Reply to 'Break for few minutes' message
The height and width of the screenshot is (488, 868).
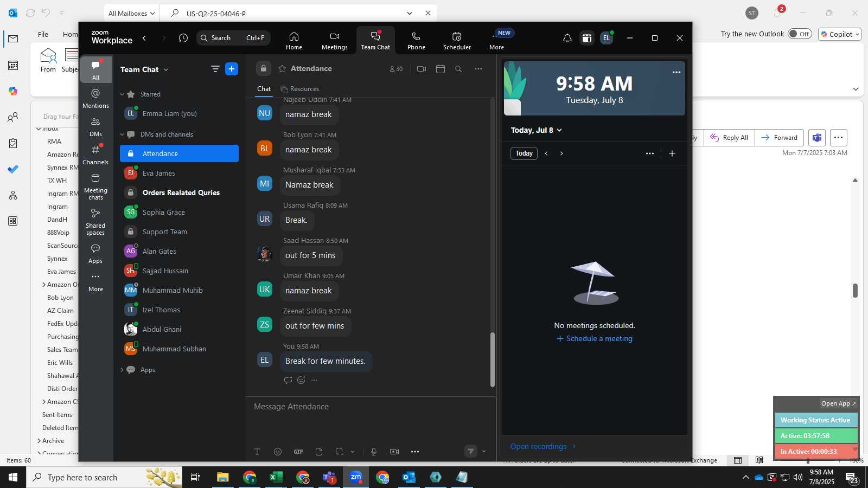point(288,380)
